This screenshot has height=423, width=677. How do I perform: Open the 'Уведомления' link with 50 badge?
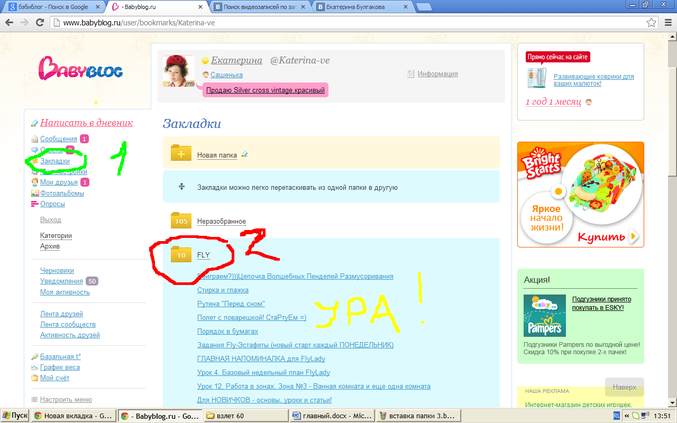coord(62,281)
